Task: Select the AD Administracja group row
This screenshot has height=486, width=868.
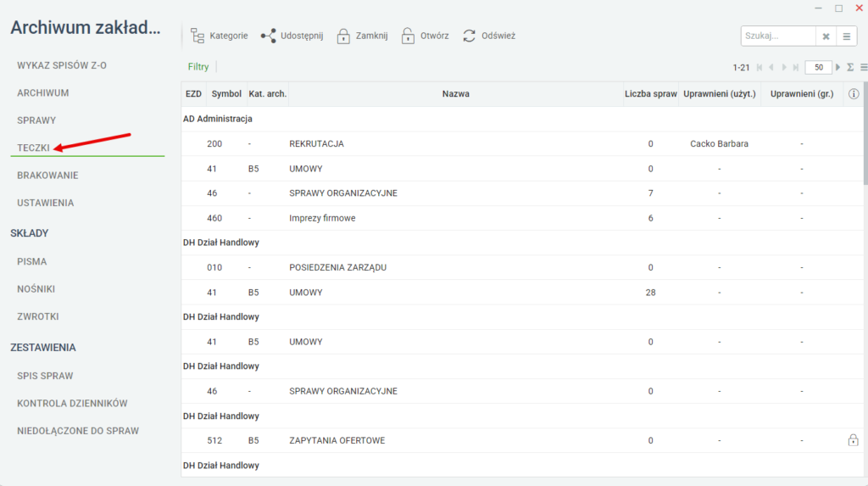Action: click(522, 119)
